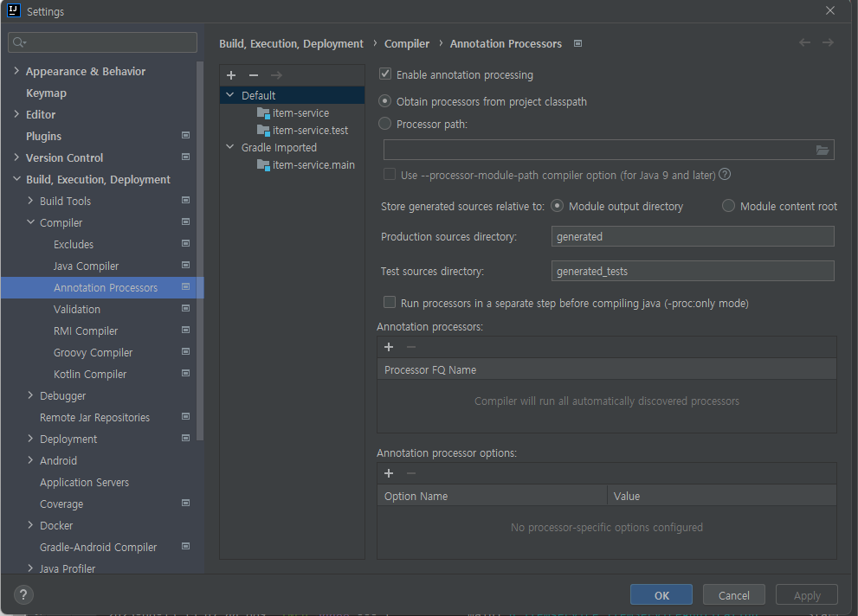Select the item-service.test module
The image size is (858, 616).
click(x=302, y=131)
